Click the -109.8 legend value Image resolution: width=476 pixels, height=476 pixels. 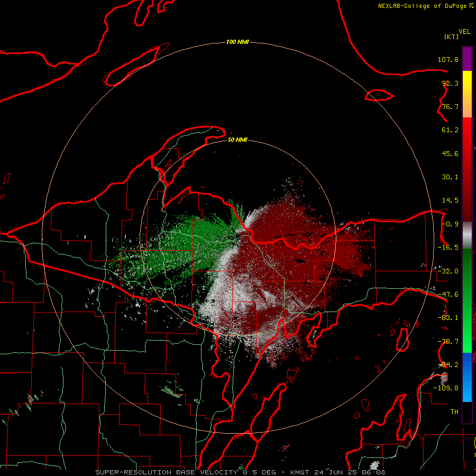point(446,388)
